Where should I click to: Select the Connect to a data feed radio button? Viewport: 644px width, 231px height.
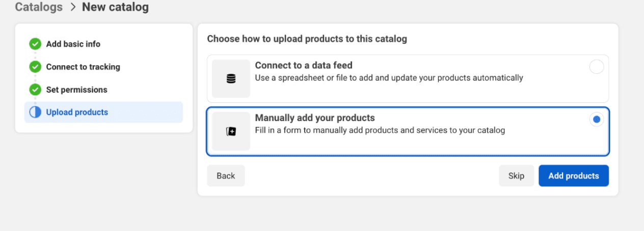pos(596,67)
